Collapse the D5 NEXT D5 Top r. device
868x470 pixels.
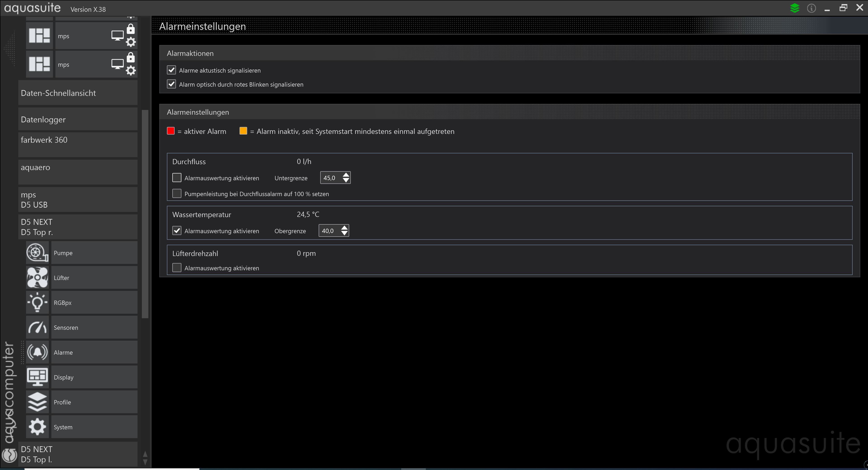pos(78,227)
